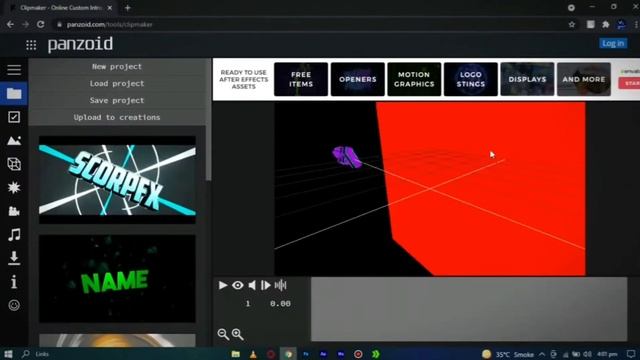
Task: Open the music note audio icon
Action: [14, 235]
